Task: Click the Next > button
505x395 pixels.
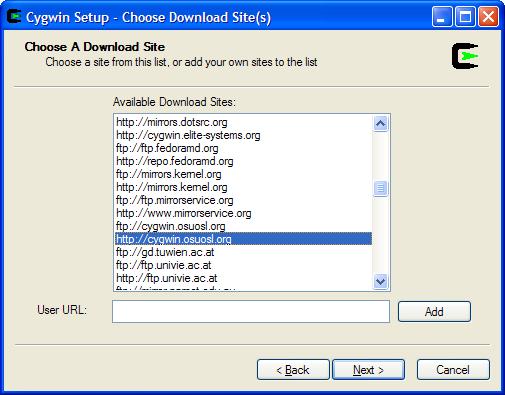Action: (368, 369)
